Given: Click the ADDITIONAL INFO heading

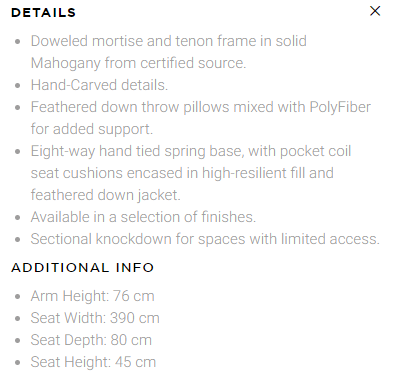Looking at the screenshot, I should point(83,267).
